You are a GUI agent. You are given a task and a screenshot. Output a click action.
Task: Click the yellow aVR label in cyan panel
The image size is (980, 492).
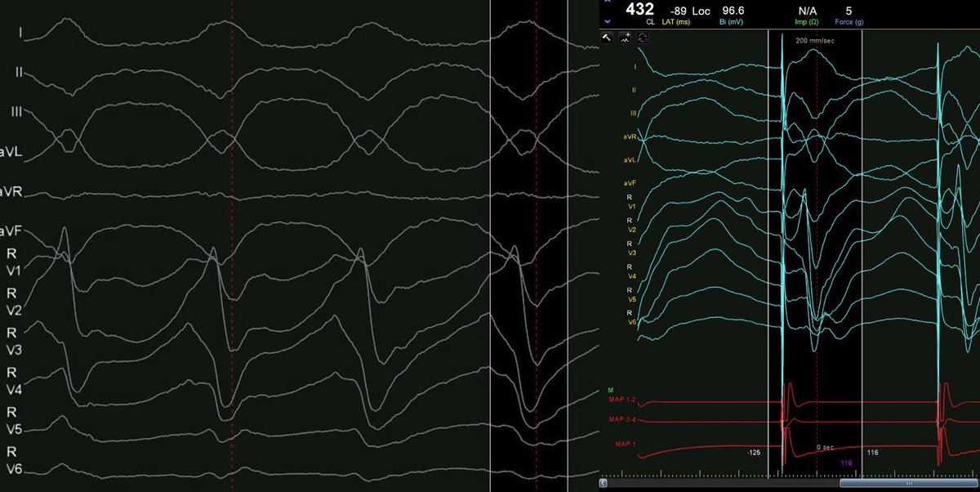click(x=630, y=136)
